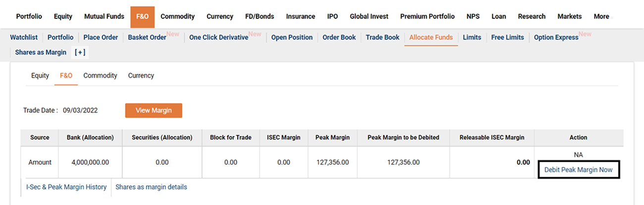This screenshot has width=644, height=205.
Task: Expand the More menu in top navigation
Action: [x=601, y=16]
